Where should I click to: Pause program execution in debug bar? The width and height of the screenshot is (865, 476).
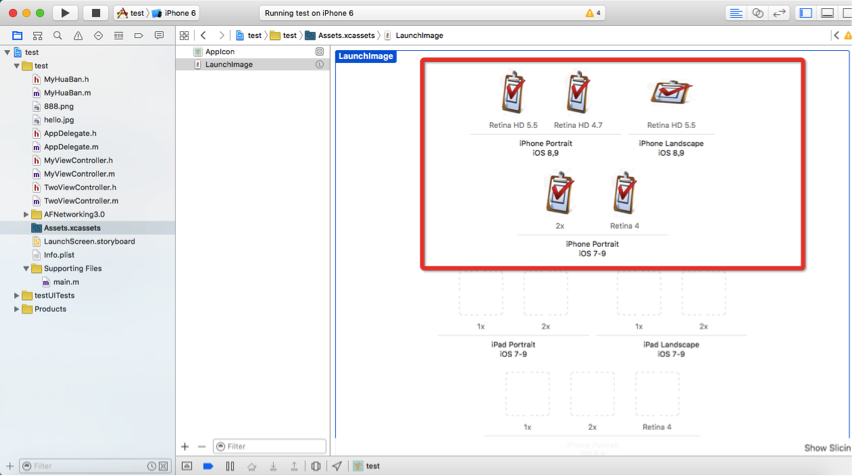tap(230, 466)
